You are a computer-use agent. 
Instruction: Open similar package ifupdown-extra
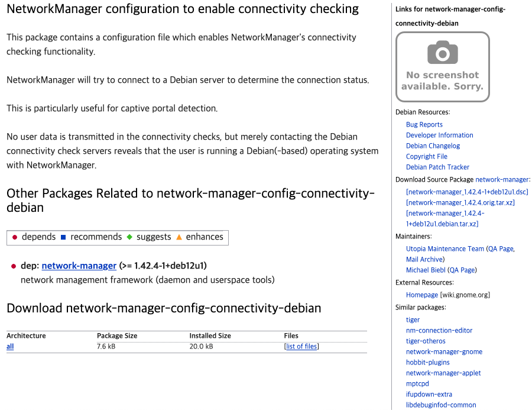(429, 395)
